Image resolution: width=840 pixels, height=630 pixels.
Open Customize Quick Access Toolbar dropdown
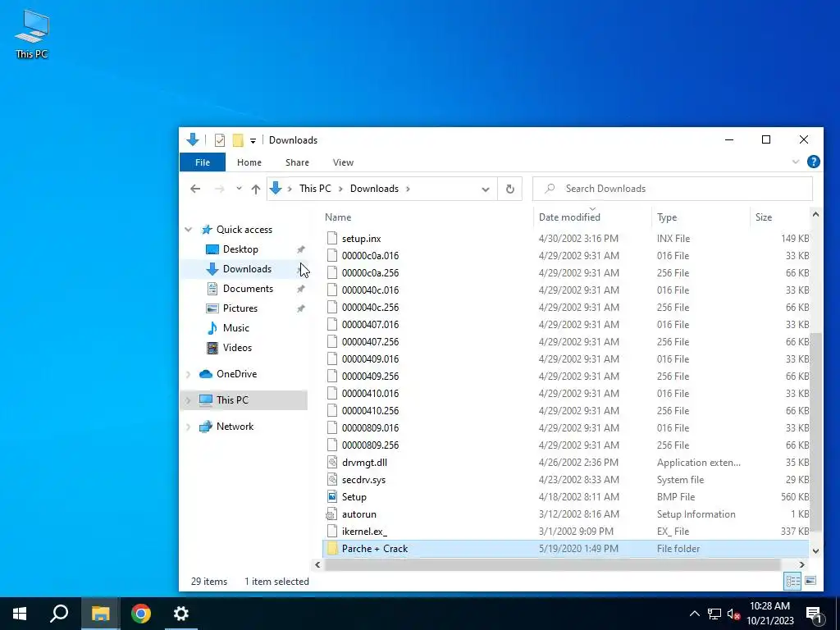click(253, 141)
